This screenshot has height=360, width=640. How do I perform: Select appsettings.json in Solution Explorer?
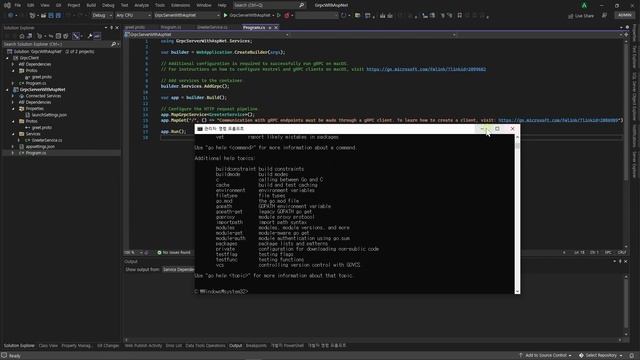[40, 147]
